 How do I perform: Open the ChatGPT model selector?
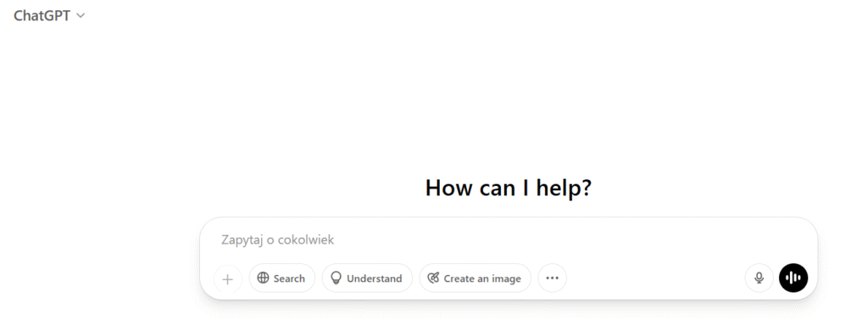(x=49, y=16)
